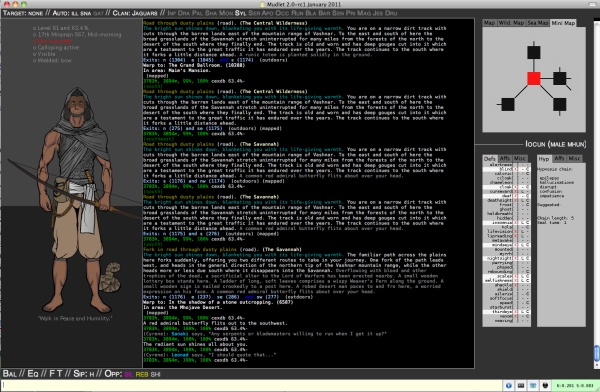The width and height of the screenshot is (600, 392).
Task: Click 'hallucinations' in Hypnosis chain list
Action: click(x=556, y=183)
